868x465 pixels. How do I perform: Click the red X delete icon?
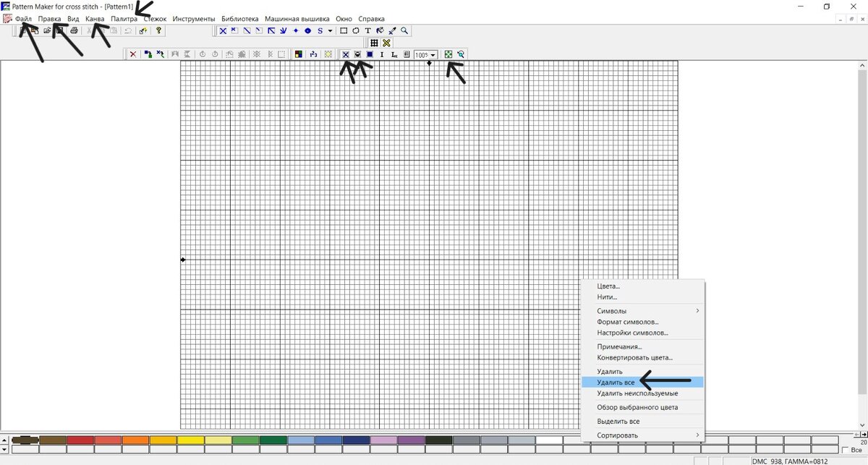tap(133, 54)
